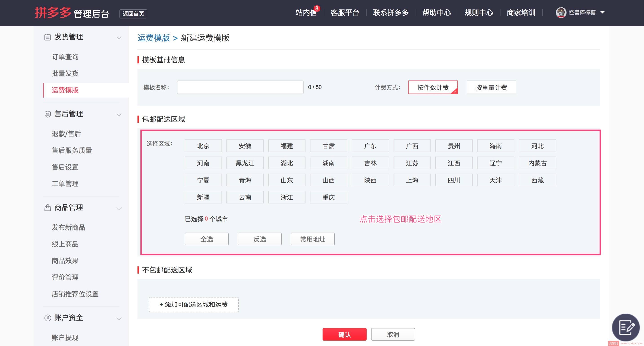This screenshot has width=644, height=346.
Task: Select 按件数计费 billing method
Action: click(x=433, y=87)
